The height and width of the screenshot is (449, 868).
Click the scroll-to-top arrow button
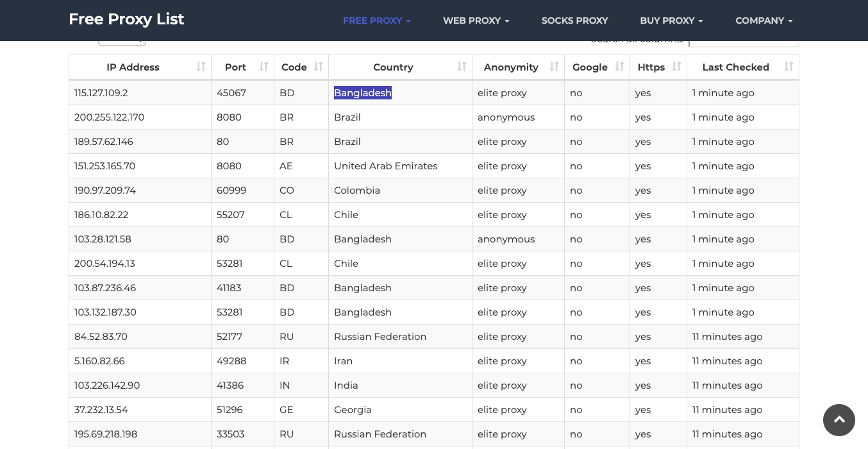(839, 420)
